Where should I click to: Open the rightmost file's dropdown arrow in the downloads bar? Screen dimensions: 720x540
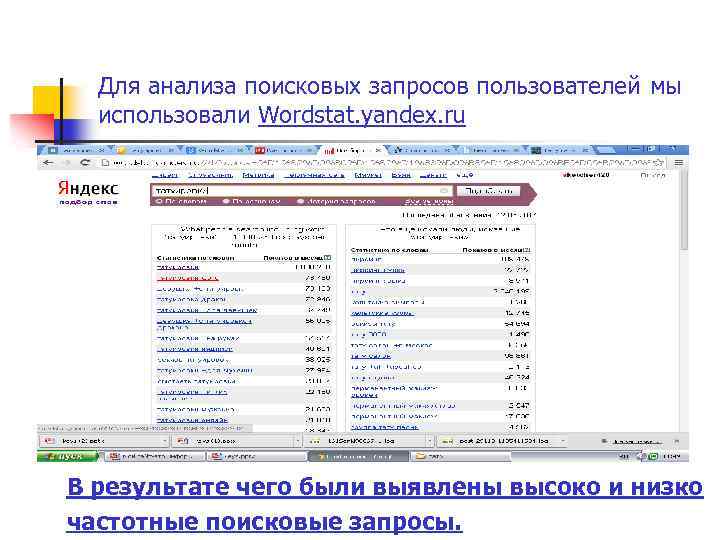pos(563,441)
